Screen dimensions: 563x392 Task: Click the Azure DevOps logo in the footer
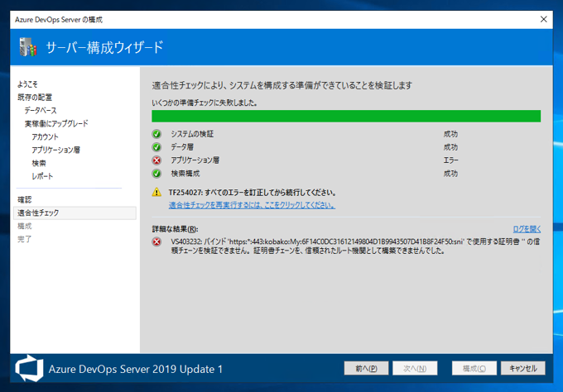point(29,368)
